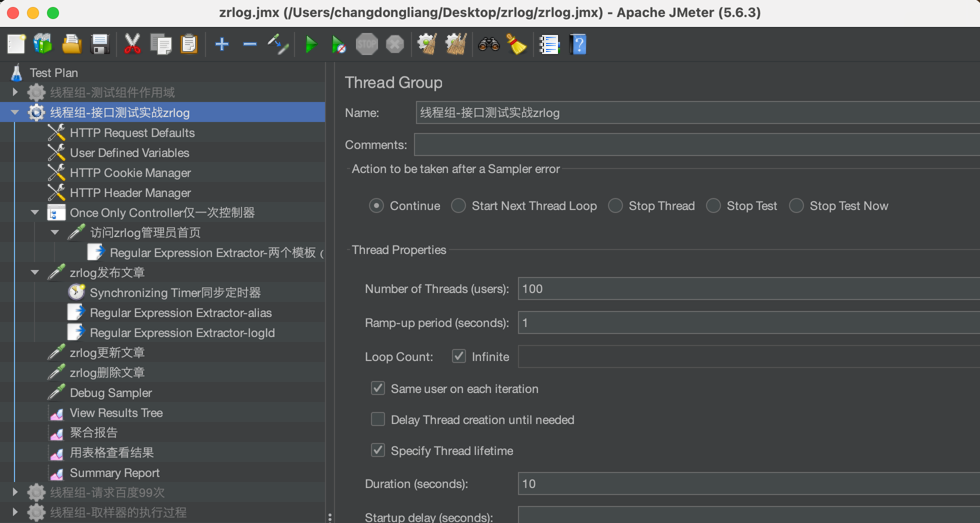Select User Defined Variables element

pos(129,152)
